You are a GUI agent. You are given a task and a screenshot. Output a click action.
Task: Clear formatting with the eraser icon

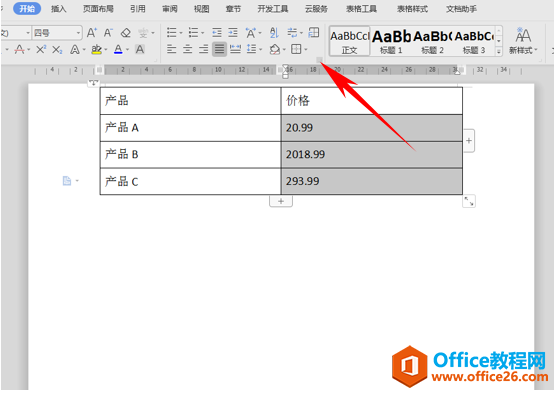tap(126, 33)
